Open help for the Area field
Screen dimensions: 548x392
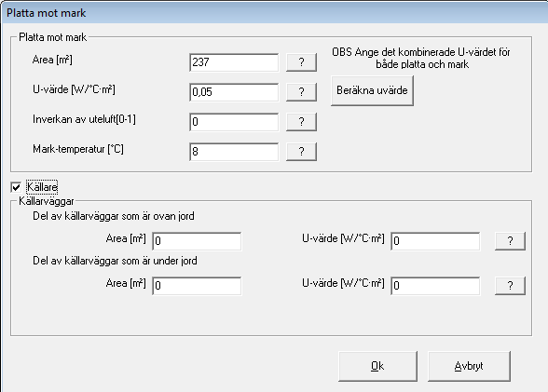pyautogui.click(x=301, y=62)
